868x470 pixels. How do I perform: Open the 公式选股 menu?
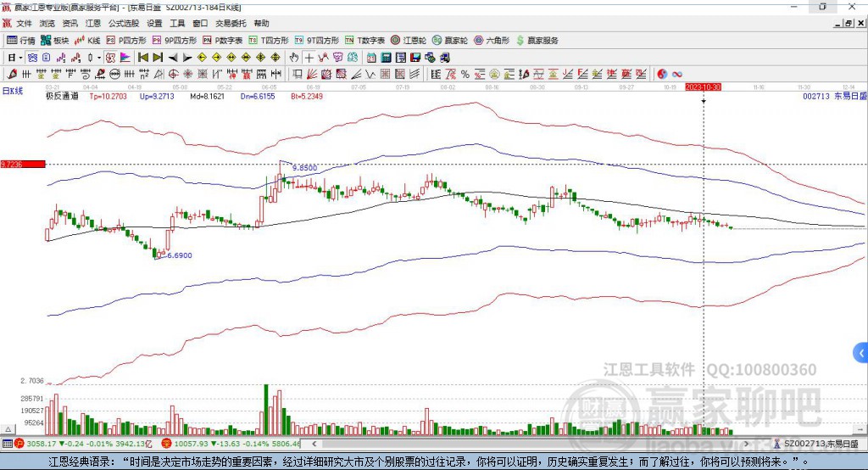pos(124,23)
